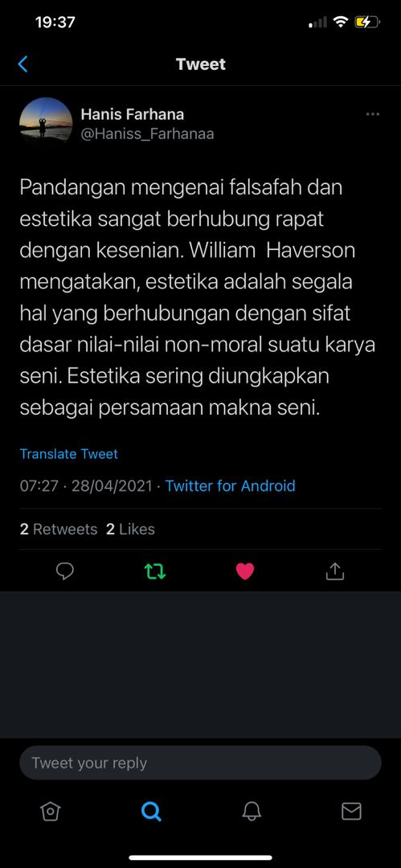The height and width of the screenshot is (868, 401).
Task: Tap the @Haniss_Farhanaa handle
Action: pyautogui.click(x=147, y=134)
